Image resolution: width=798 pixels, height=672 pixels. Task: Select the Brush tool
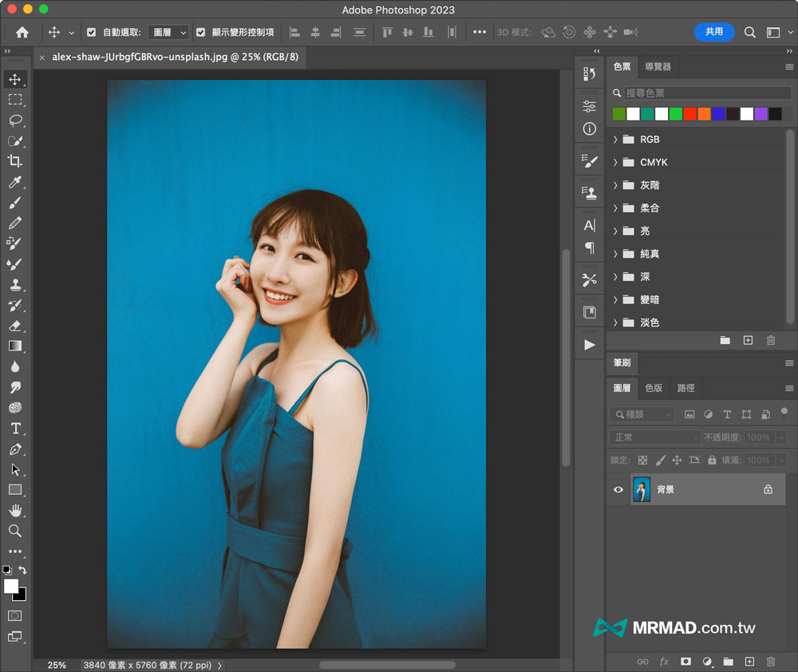[15, 203]
